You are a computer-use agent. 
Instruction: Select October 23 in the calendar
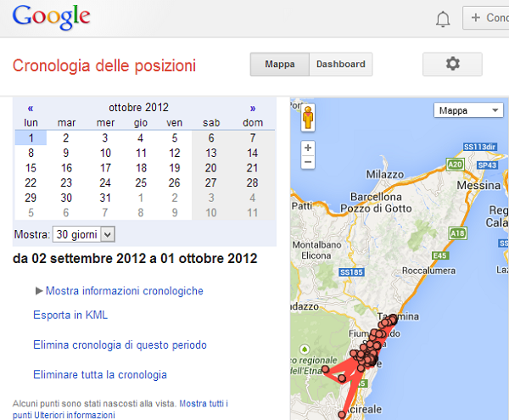point(66,182)
